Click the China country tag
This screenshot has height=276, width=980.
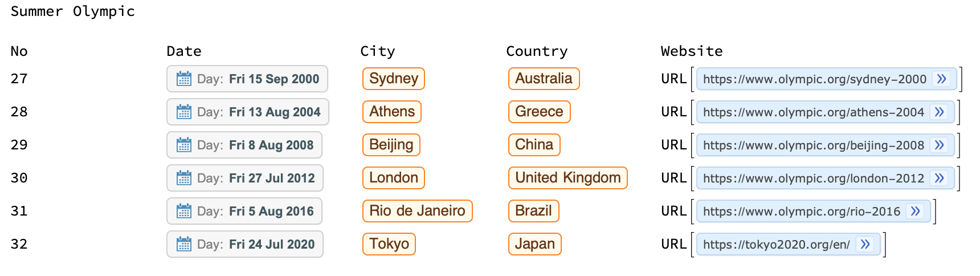534,145
